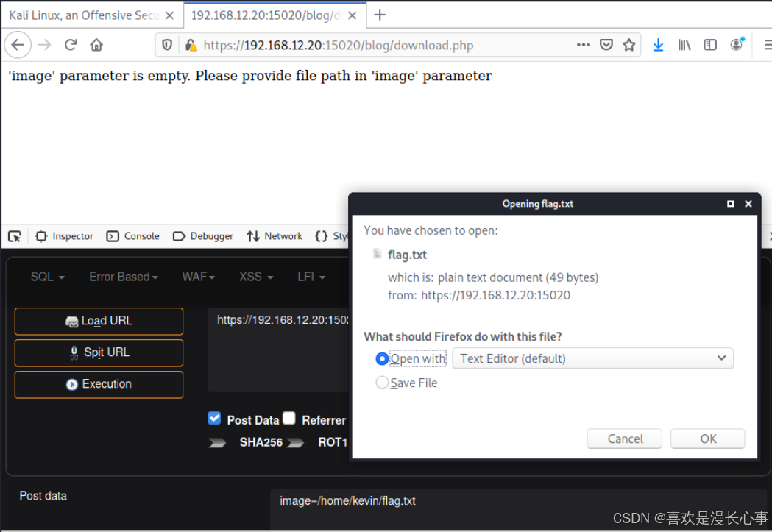Open a new tab with the plus icon
772x532 pixels.
pyautogui.click(x=380, y=15)
